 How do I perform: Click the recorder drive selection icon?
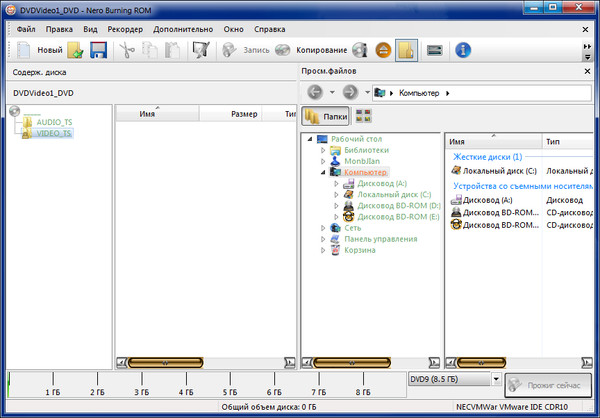435,49
